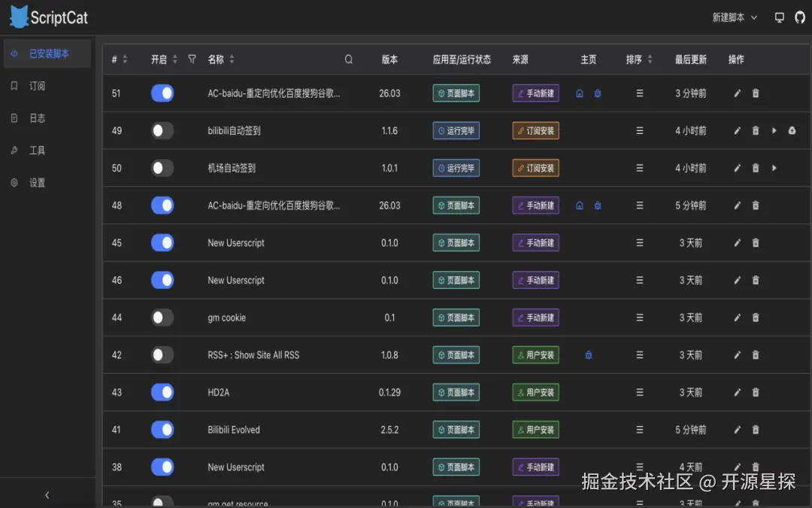Open the 新建脚本 dropdown menu
This screenshot has height=508, width=812.
735,17
